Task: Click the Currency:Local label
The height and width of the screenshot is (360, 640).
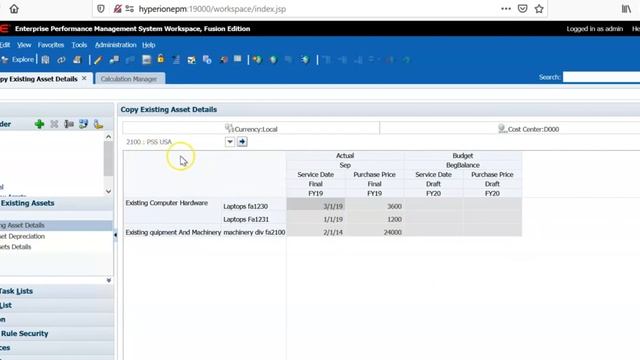Action: pyautogui.click(x=256, y=129)
